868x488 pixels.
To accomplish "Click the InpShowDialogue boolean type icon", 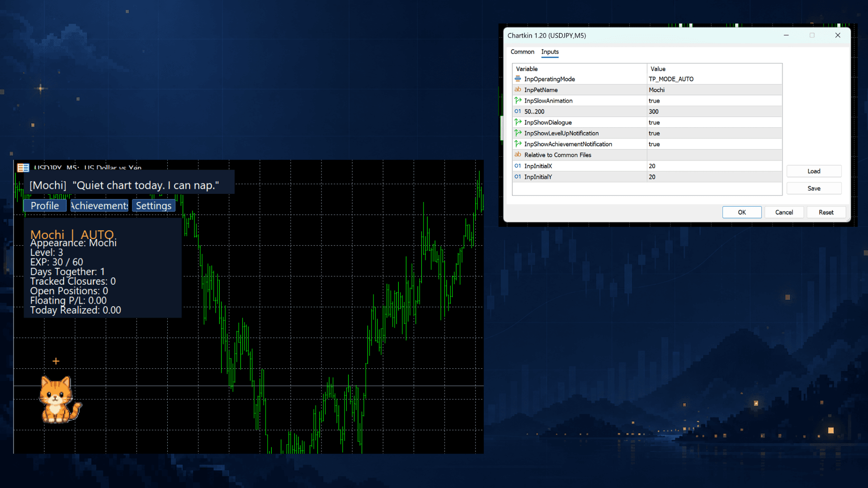I will coord(518,122).
